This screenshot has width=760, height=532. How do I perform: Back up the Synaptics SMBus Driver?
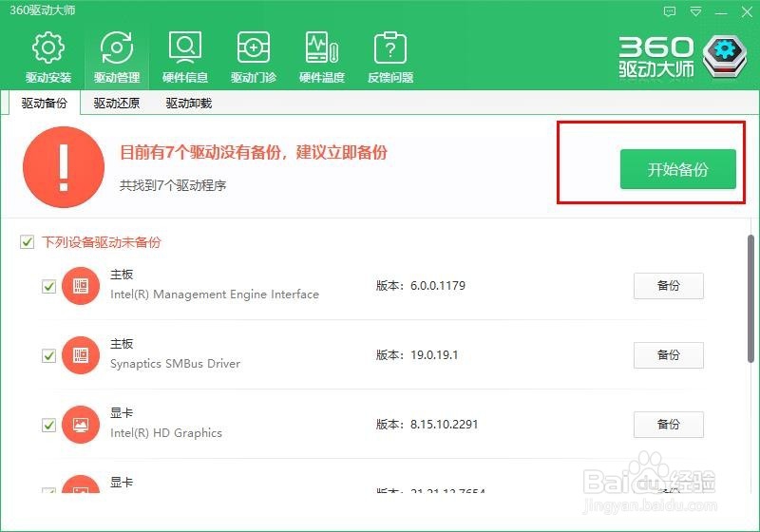[669, 355]
